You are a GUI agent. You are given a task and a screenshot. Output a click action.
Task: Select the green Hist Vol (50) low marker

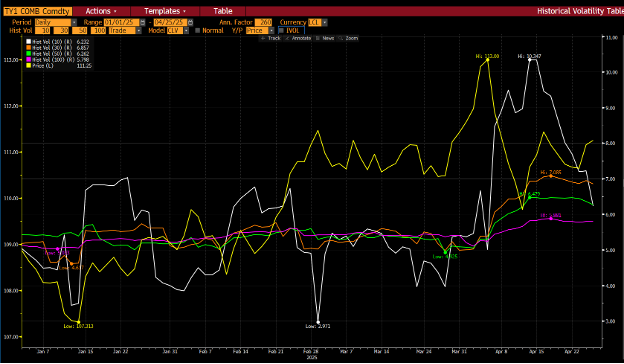click(x=445, y=252)
